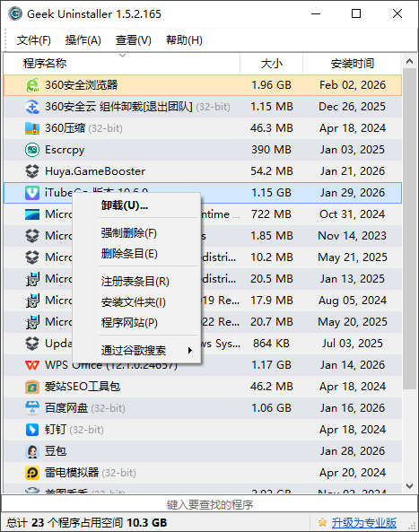Click the Dec 26, 2025 date cell
This screenshot has width=419, height=532.
353,107
